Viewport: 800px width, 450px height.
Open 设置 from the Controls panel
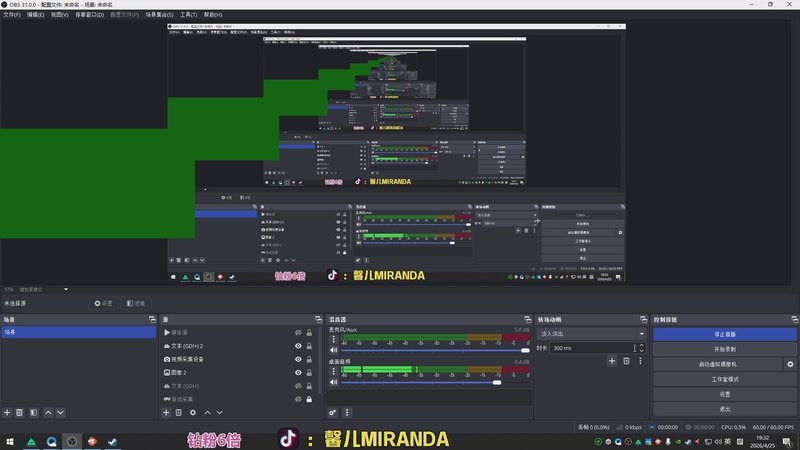tap(724, 394)
